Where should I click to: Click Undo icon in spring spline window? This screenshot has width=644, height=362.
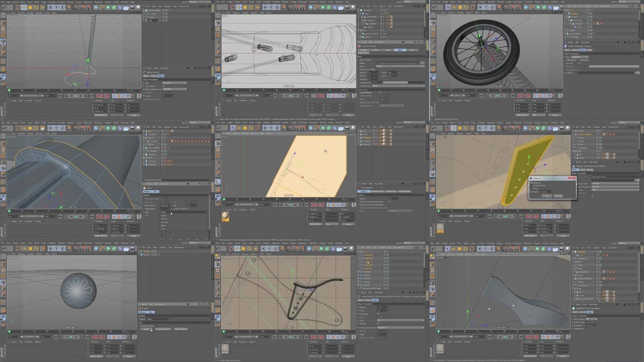tap(4, 7)
